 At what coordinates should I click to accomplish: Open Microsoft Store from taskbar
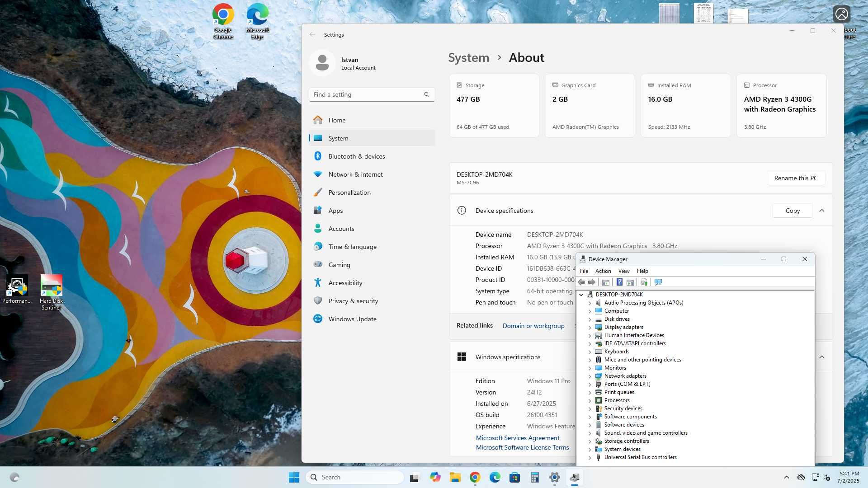[514, 477]
